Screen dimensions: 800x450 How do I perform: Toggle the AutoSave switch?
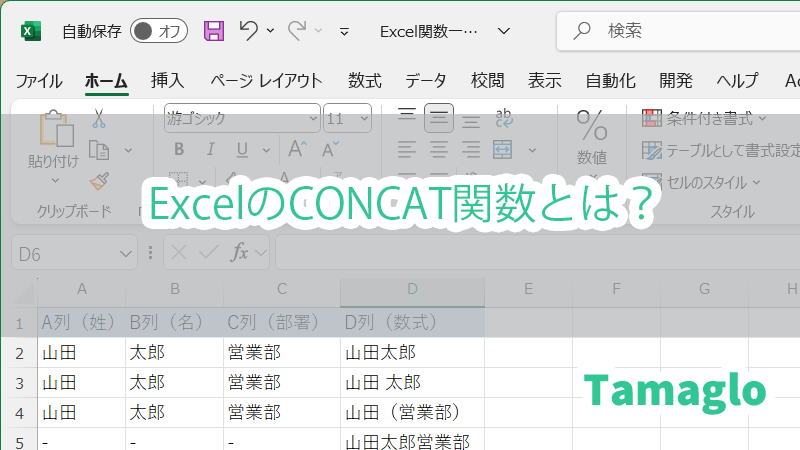coord(159,31)
